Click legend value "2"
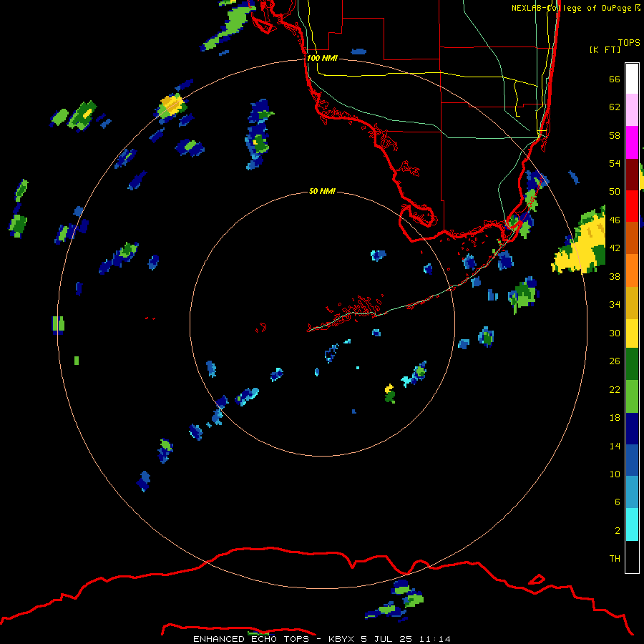 (x=618, y=531)
